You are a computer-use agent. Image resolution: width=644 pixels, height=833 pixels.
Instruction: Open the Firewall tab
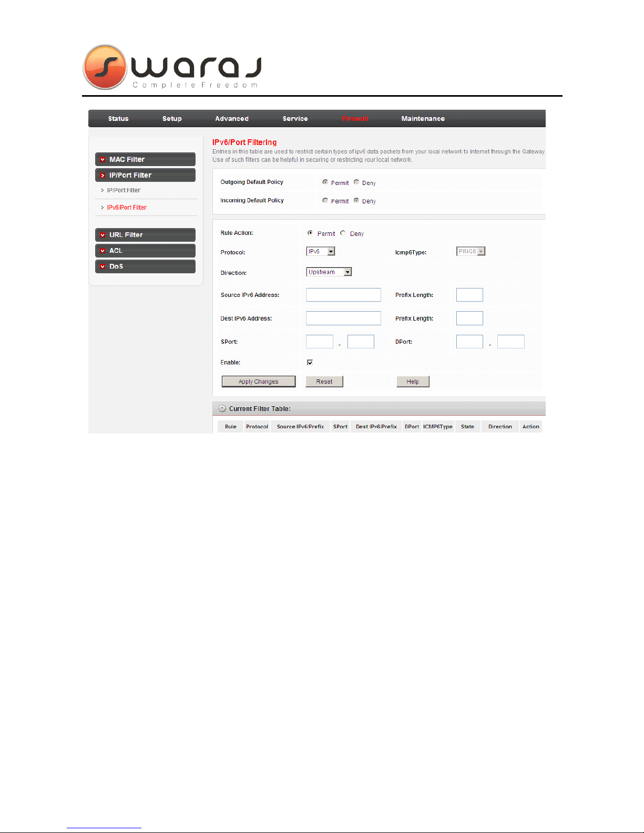point(355,119)
